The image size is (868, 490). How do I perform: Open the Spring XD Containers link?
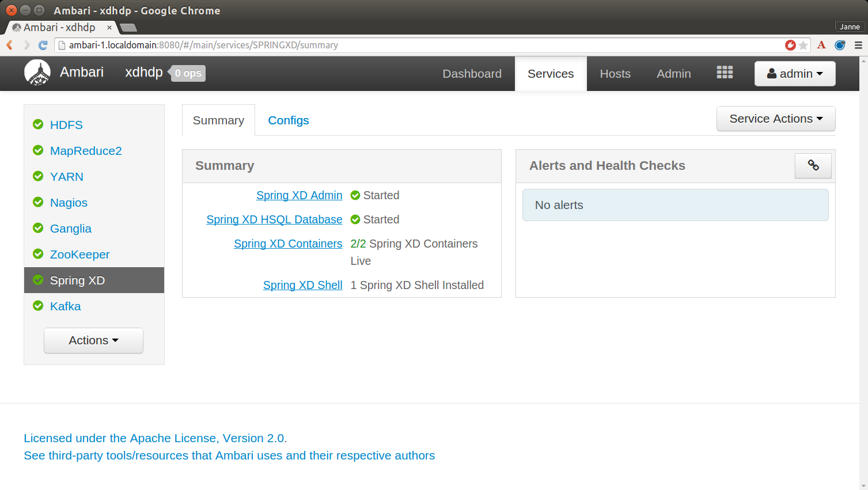[288, 244]
